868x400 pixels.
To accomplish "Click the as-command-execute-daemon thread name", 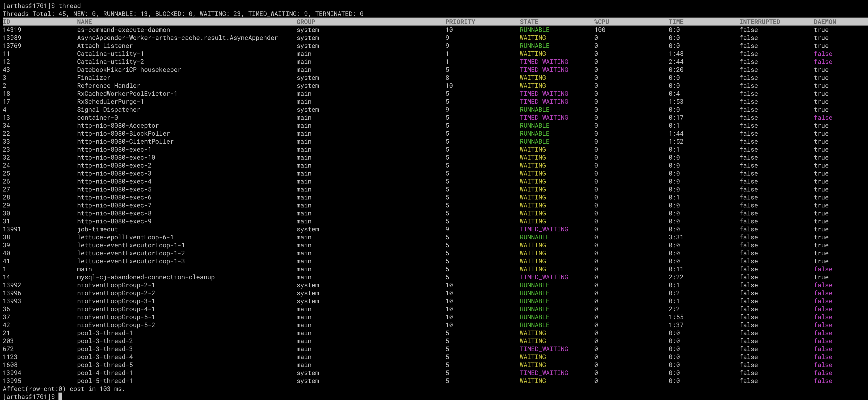I will [123, 30].
